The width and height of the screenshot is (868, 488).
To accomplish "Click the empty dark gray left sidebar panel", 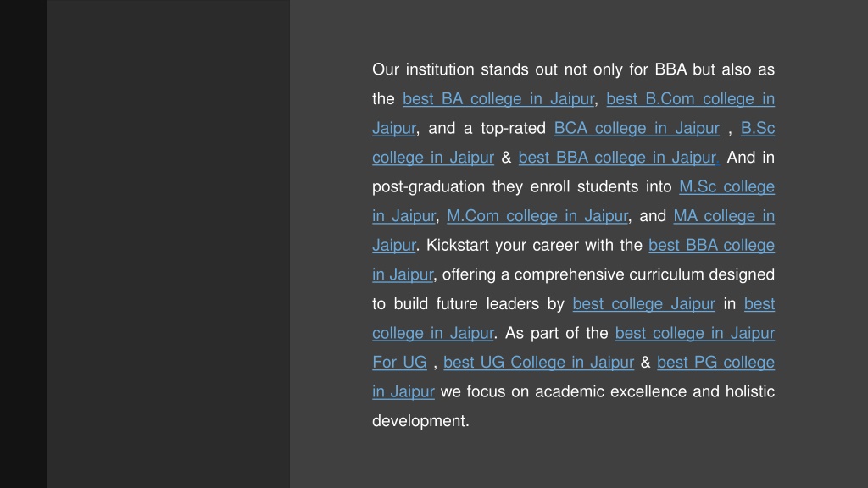I will click(169, 244).
